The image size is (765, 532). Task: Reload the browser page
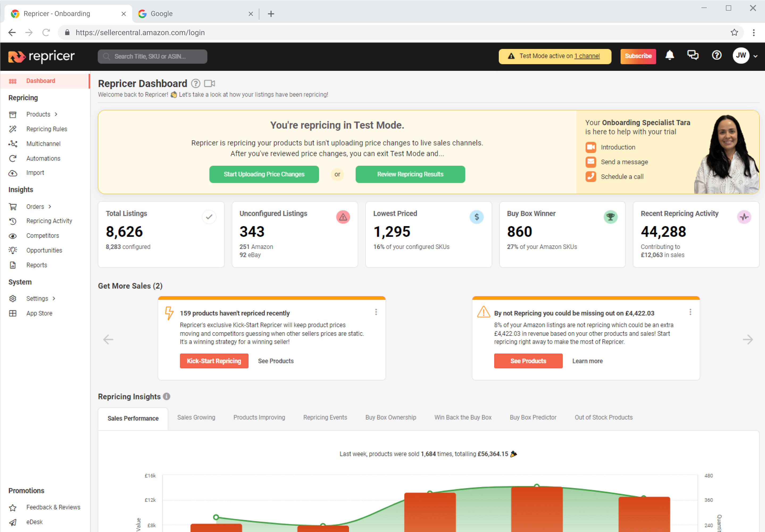point(46,32)
